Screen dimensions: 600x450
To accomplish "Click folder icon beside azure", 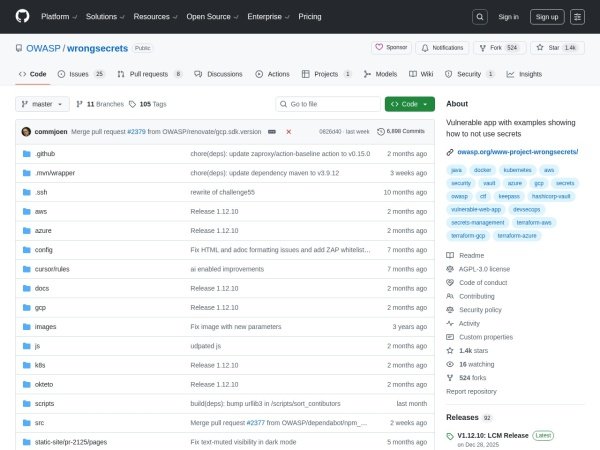I will coord(26,231).
